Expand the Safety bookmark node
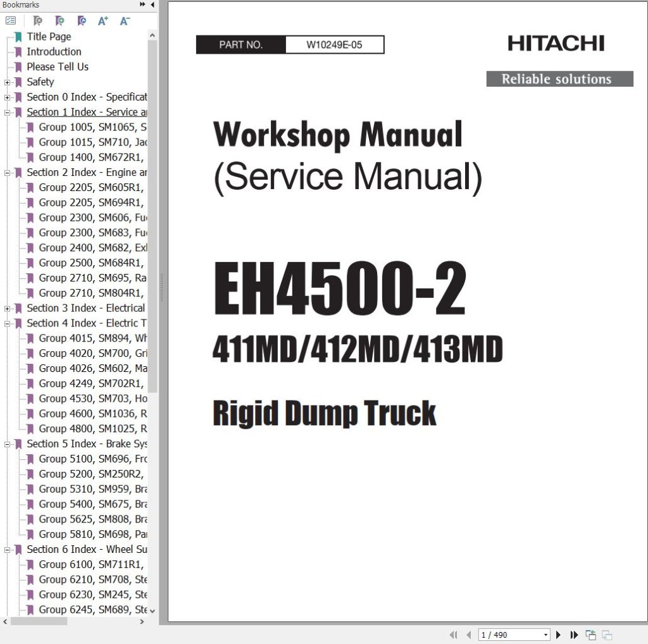648x644 pixels. (6, 82)
